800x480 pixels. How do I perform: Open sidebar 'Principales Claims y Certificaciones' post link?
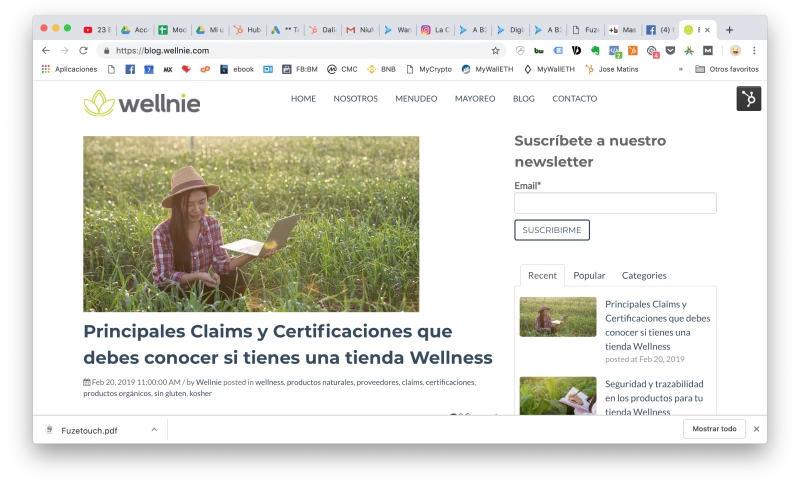pos(658,325)
